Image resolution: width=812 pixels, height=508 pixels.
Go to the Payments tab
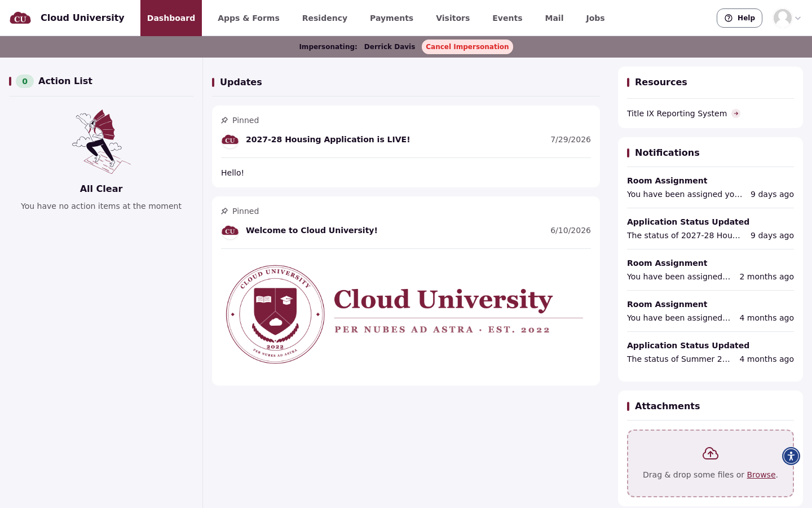[391, 18]
